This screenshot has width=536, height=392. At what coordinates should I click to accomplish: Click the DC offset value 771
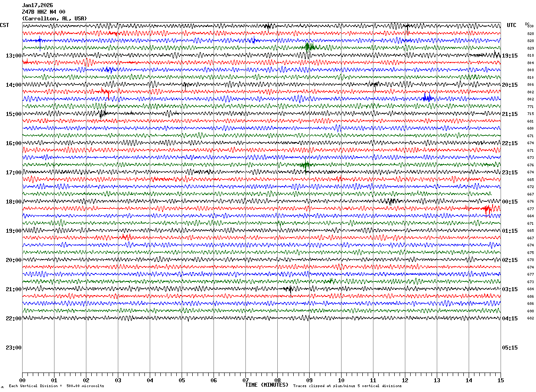[x=531, y=107]
